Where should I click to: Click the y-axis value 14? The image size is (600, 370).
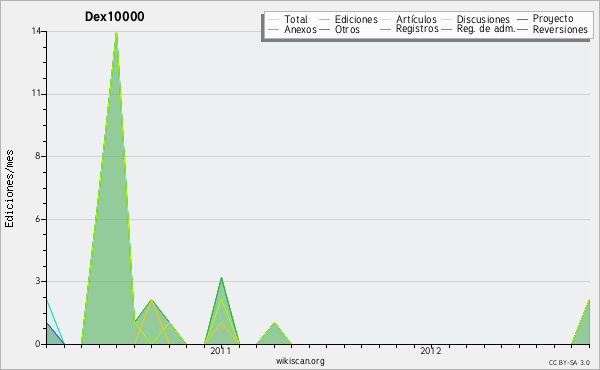coord(36,31)
